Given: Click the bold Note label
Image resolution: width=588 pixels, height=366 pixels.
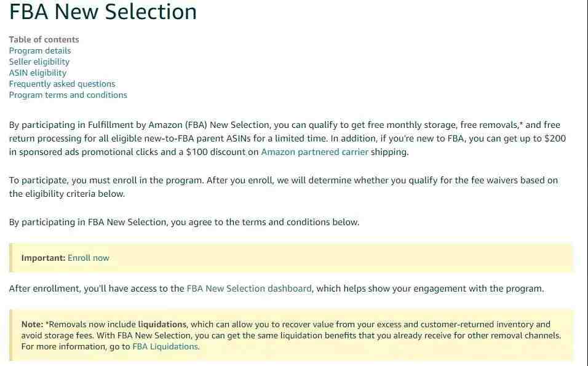Looking at the screenshot, I should click(x=32, y=324).
